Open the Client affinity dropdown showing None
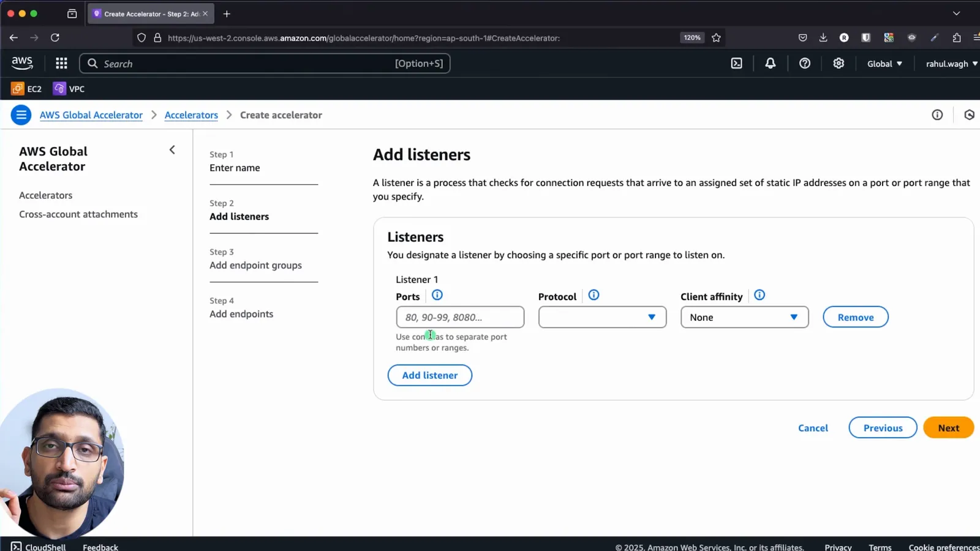980x551 pixels. 744,317
